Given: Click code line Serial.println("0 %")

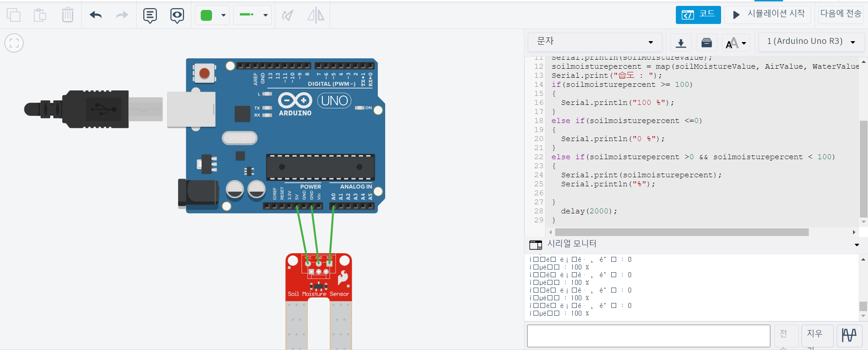Looking at the screenshot, I should 613,139.
